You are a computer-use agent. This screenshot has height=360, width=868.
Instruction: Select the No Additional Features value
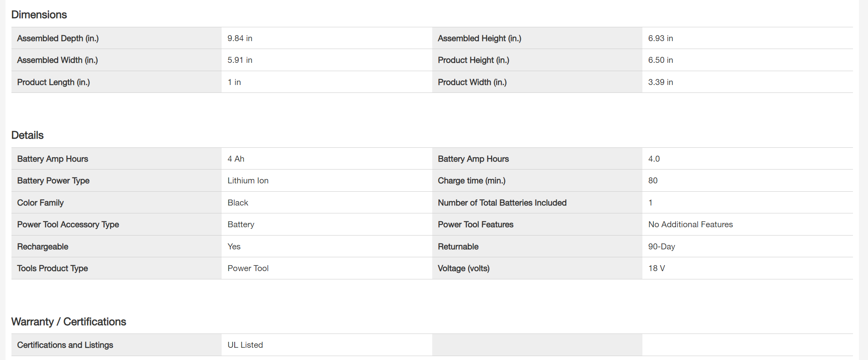[690, 224]
